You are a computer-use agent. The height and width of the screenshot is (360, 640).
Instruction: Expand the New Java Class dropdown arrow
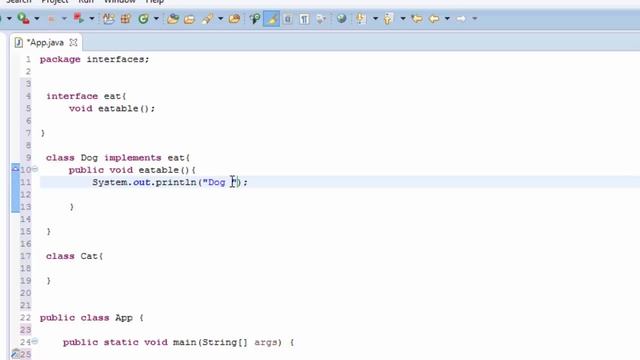pyautogui.click(x=156, y=18)
